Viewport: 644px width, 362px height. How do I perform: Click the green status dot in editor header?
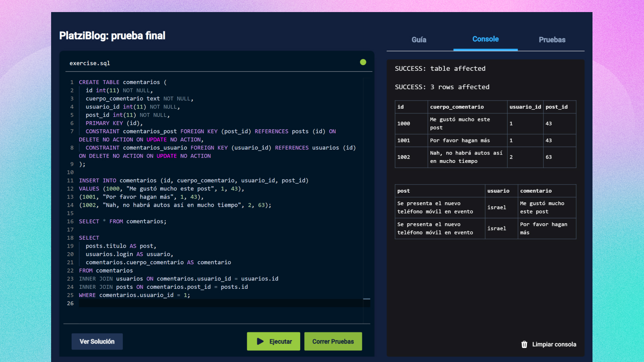(363, 62)
